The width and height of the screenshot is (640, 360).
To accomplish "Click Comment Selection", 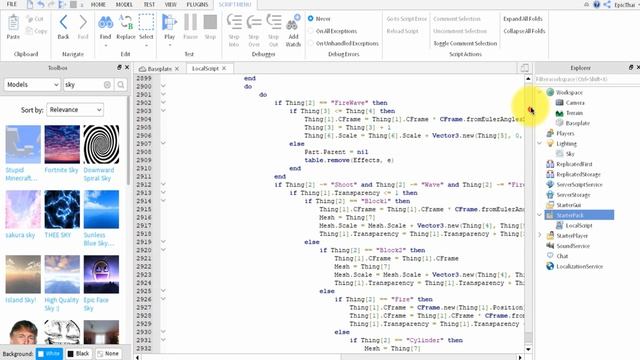I will coord(457,19).
